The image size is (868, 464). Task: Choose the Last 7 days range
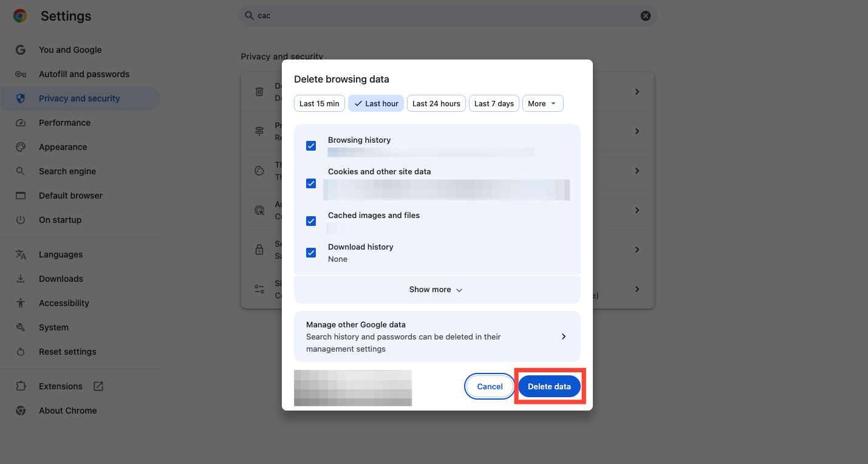click(494, 104)
